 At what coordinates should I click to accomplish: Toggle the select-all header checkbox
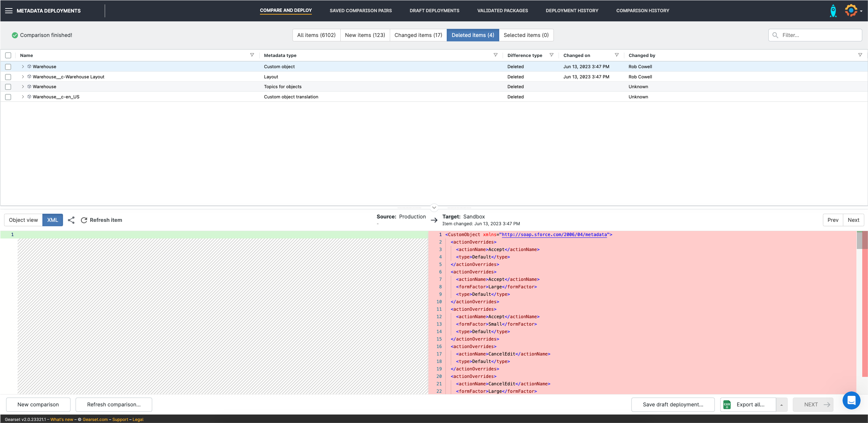click(x=8, y=55)
